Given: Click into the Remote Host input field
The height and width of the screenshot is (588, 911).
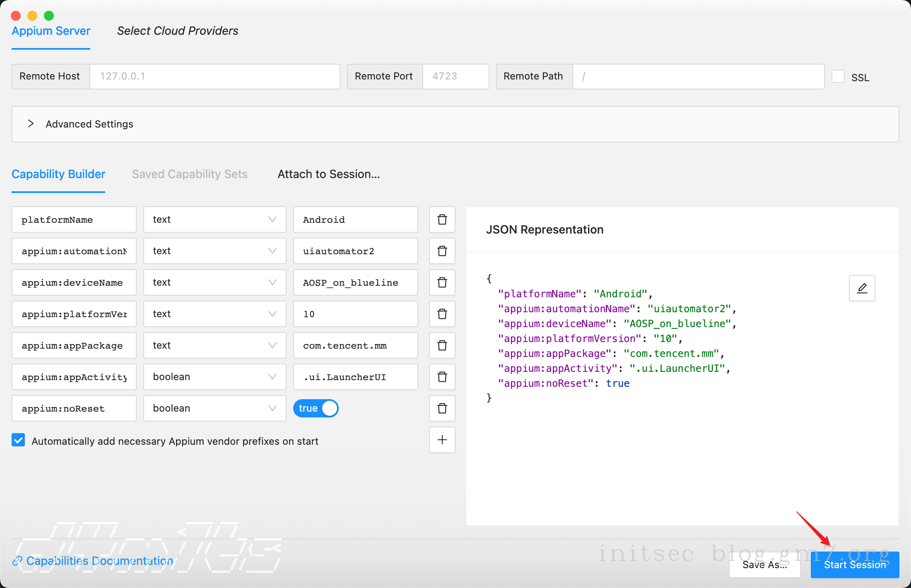Looking at the screenshot, I should pyautogui.click(x=214, y=77).
